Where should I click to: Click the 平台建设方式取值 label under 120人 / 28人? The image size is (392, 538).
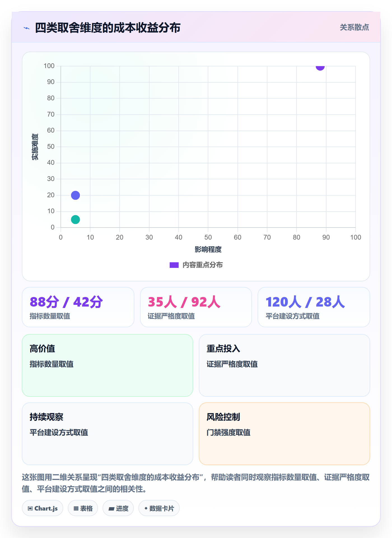[x=293, y=316]
